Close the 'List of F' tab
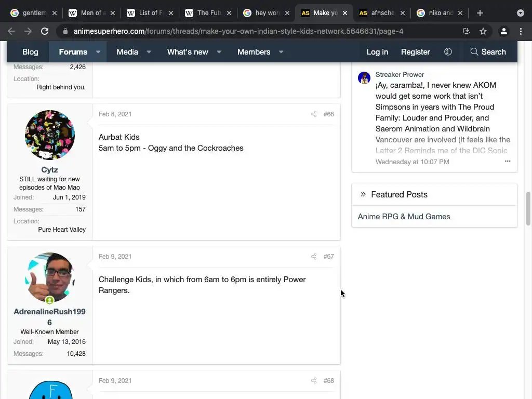This screenshot has width=532, height=399. 171,13
